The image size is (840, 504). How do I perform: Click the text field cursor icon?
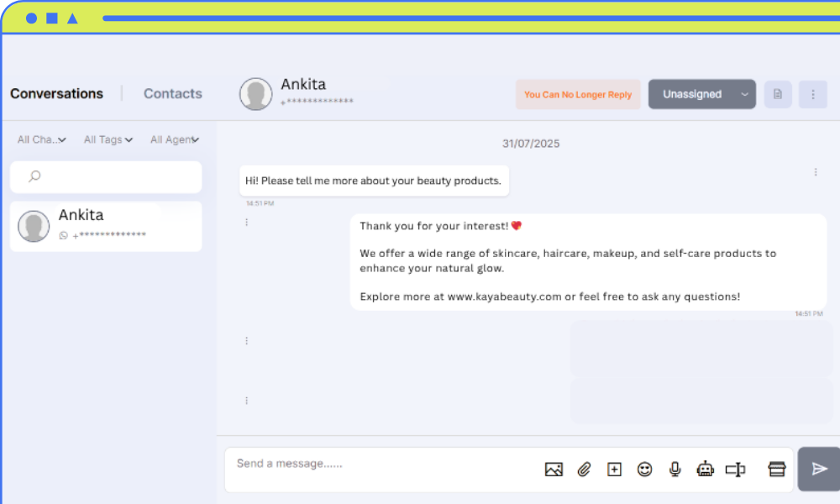click(x=735, y=470)
